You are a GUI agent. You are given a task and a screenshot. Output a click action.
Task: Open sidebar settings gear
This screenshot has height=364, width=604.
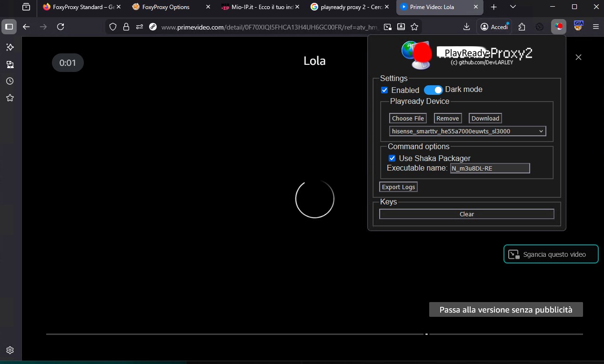click(x=10, y=350)
